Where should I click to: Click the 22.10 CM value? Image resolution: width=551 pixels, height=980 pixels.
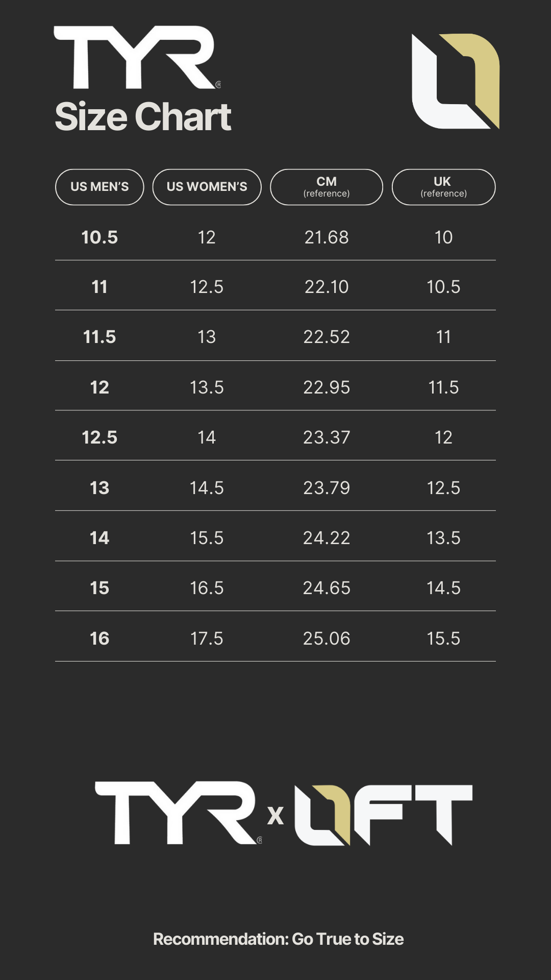[327, 287]
